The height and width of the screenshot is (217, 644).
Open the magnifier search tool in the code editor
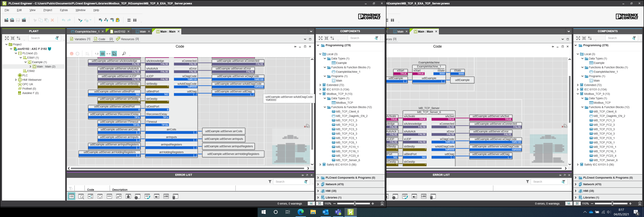point(124,54)
